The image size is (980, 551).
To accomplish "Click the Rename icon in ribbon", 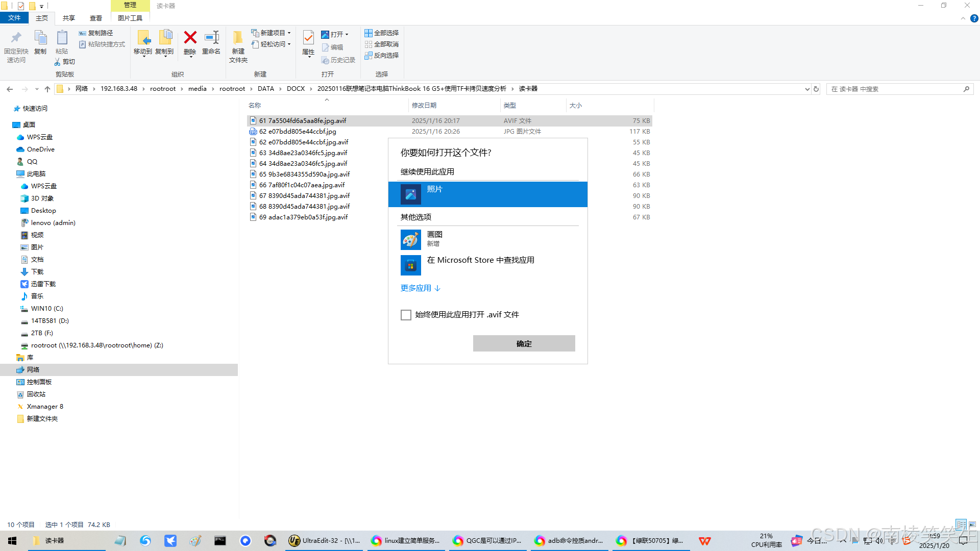I will click(x=211, y=38).
